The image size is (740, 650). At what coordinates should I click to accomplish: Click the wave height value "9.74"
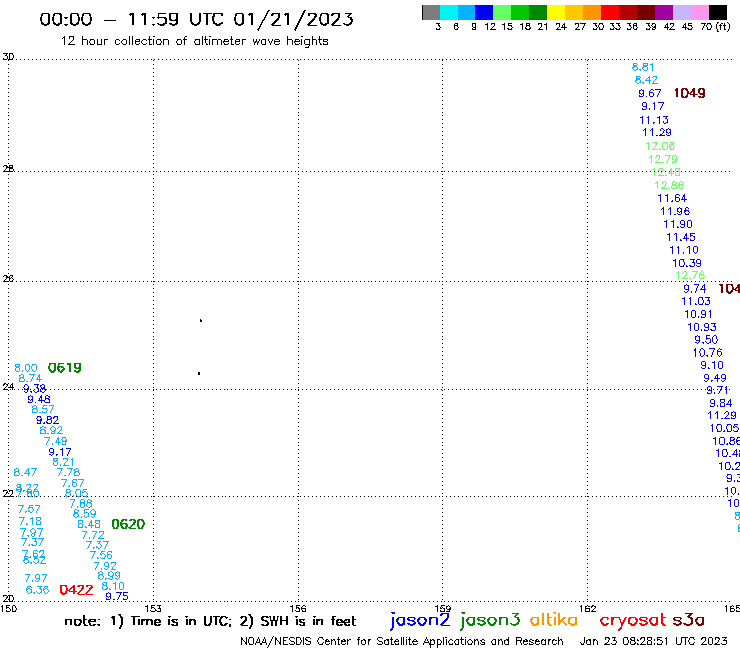695,288
